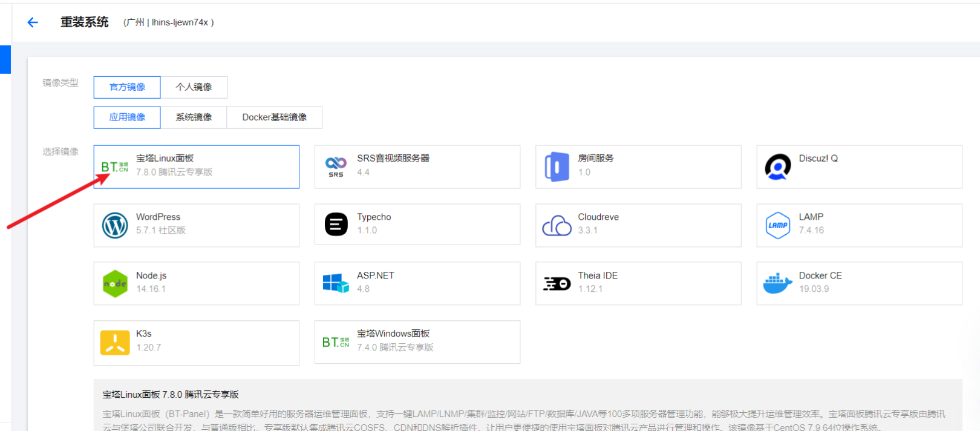Open the Docker基础镜像 tab
Viewport: 980px width, 431px height.
[x=275, y=117]
